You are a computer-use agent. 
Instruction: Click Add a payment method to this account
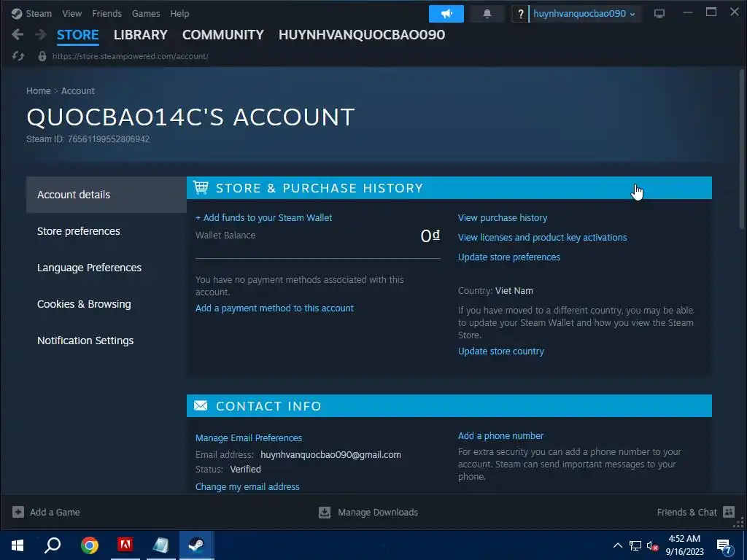[x=274, y=308]
